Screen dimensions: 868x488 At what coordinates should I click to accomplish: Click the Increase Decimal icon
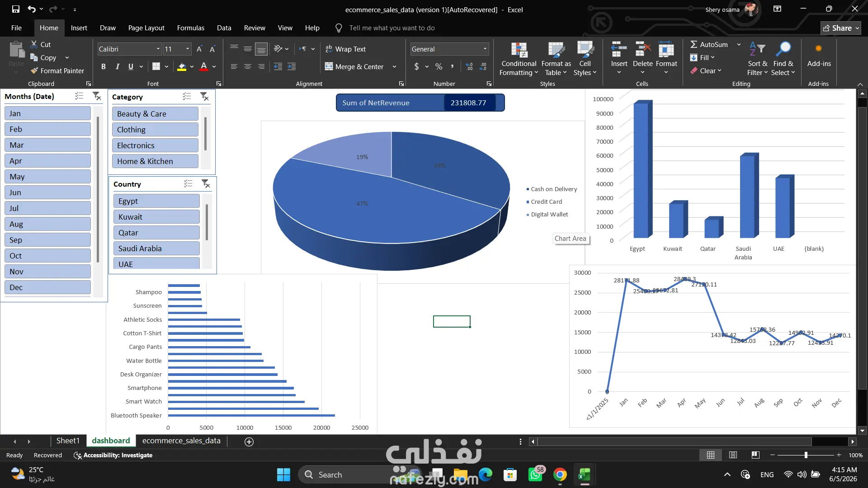(x=470, y=66)
